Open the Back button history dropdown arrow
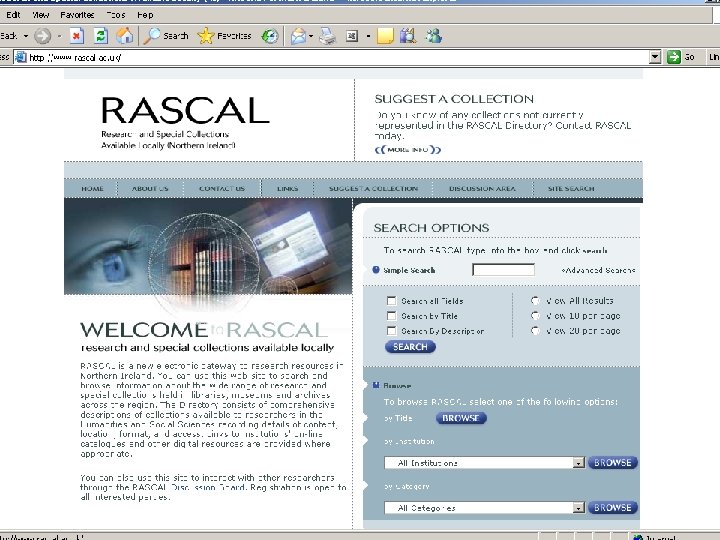 click(x=26, y=36)
